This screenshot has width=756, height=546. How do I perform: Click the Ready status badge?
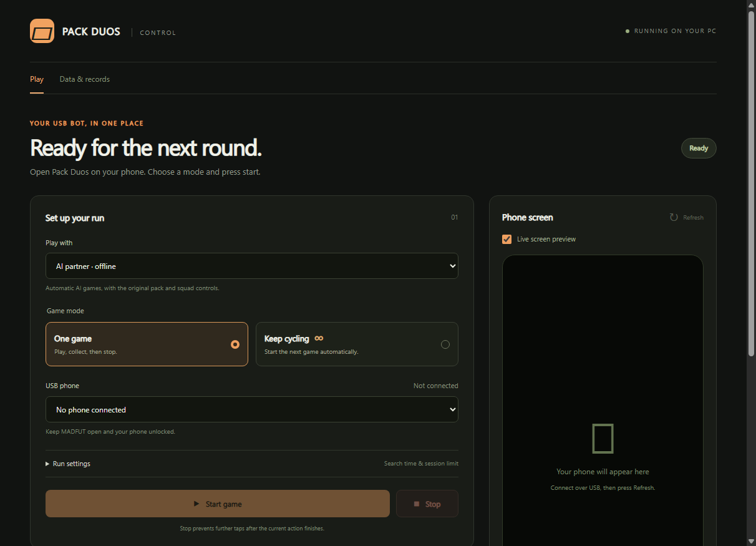coord(699,149)
